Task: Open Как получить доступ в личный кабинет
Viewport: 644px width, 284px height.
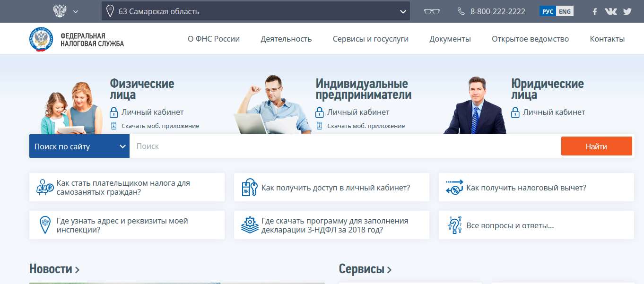Action: click(336, 188)
